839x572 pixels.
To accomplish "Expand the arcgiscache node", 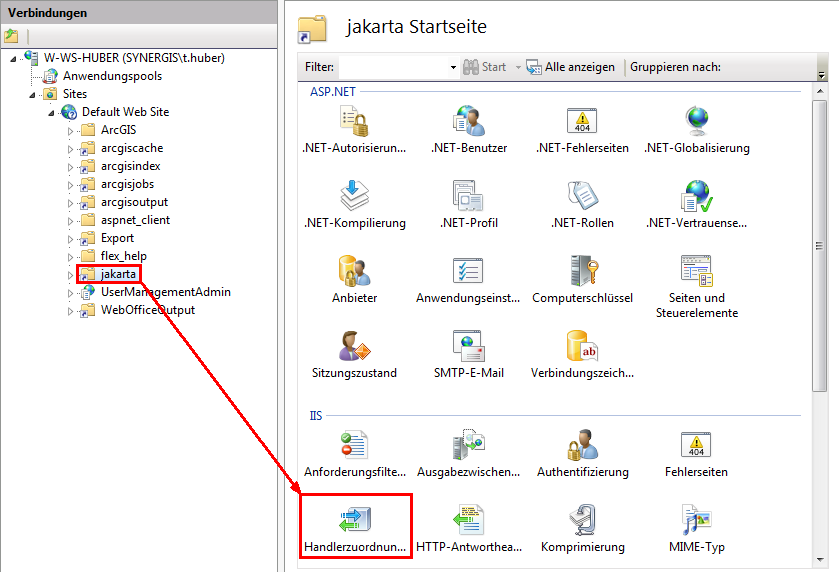I will (x=70, y=149).
